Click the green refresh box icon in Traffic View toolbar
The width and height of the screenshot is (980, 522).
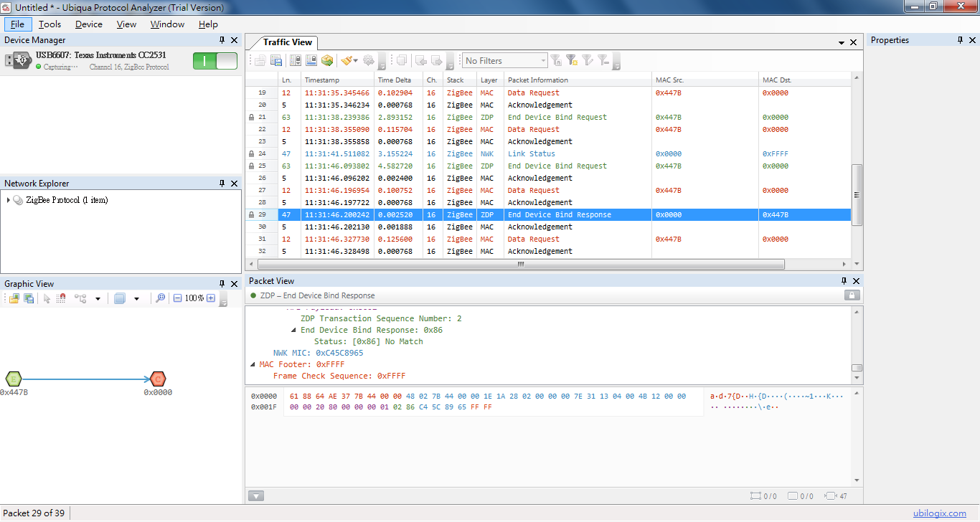click(327, 61)
